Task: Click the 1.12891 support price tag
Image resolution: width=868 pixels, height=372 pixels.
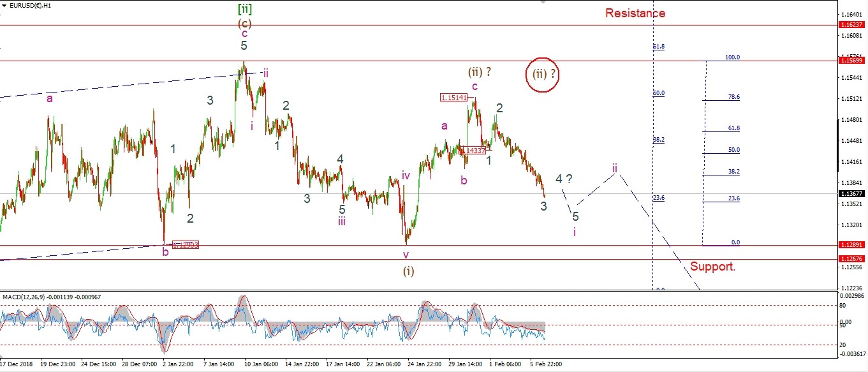Action: point(853,245)
